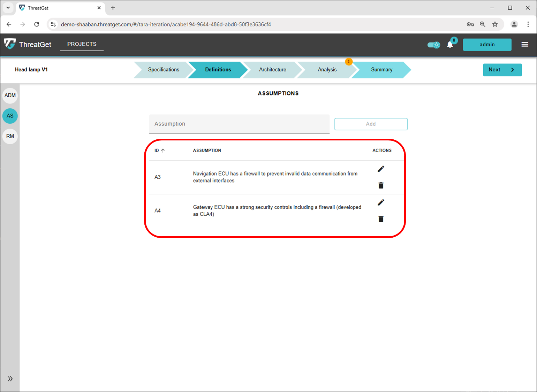Open the notifications bell
This screenshot has height=392, width=537.
(450, 45)
